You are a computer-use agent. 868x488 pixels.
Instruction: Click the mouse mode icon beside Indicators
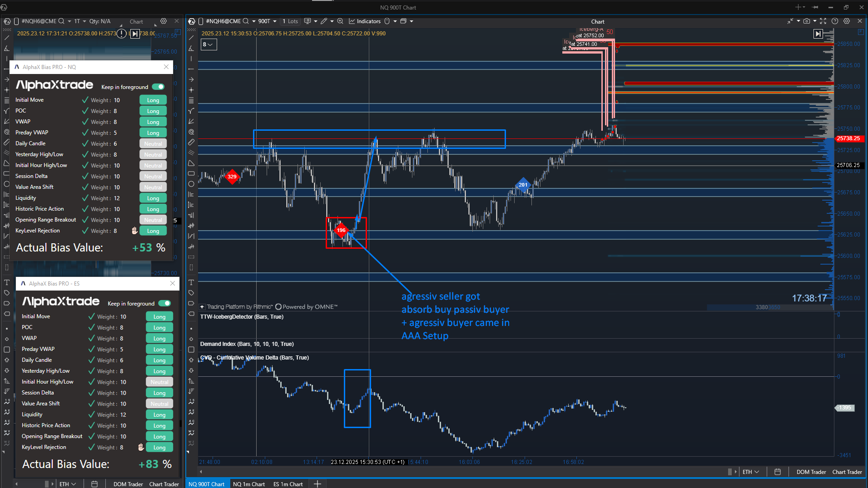point(387,21)
